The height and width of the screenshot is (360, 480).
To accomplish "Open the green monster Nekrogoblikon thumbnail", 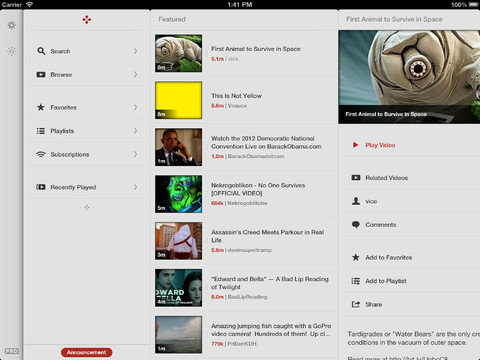I will coord(178,194).
